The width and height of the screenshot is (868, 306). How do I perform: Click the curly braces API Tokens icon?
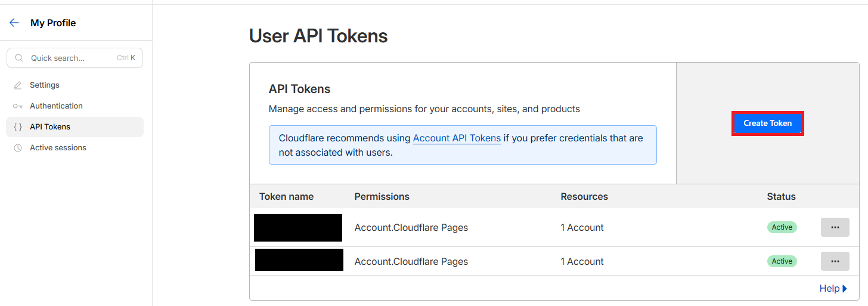[18, 127]
